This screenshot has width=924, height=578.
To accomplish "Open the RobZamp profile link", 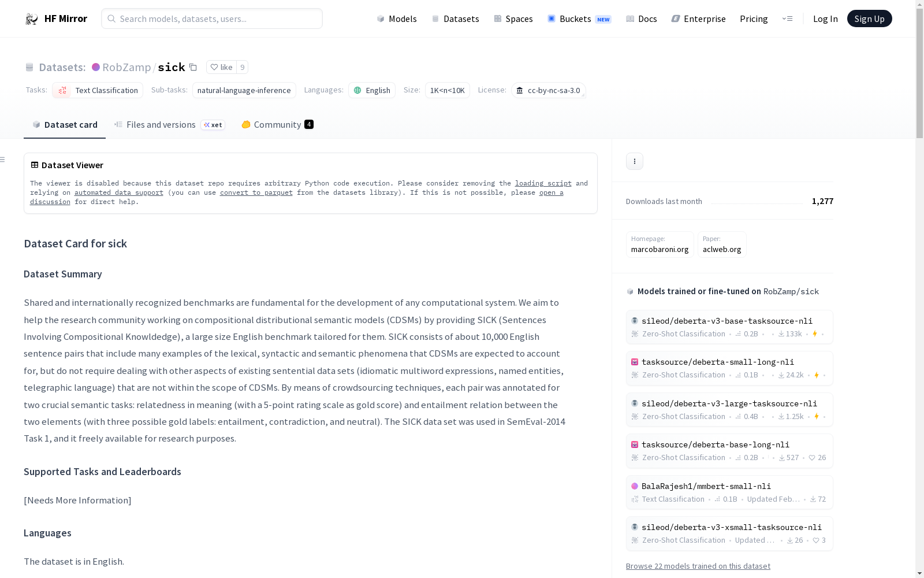I will (126, 68).
